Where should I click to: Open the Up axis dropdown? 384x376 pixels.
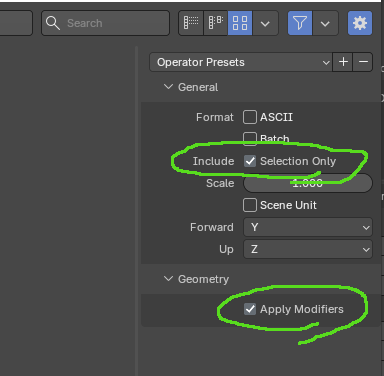(x=308, y=249)
